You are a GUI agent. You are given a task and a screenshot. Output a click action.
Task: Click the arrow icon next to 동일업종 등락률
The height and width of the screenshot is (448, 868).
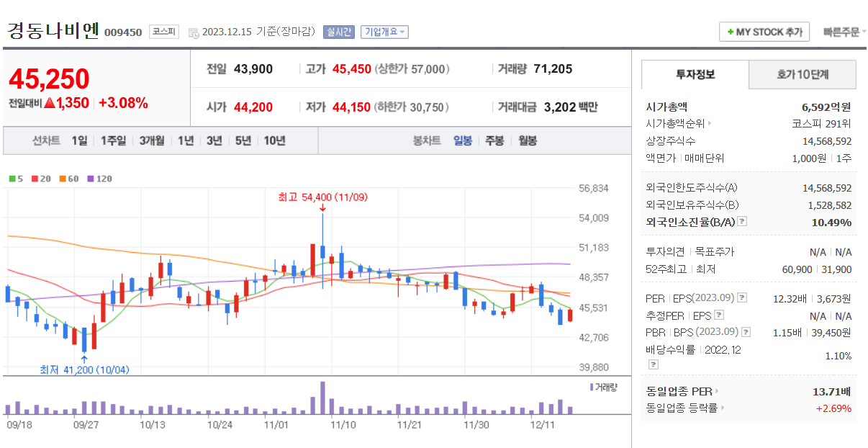click(722, 408)
